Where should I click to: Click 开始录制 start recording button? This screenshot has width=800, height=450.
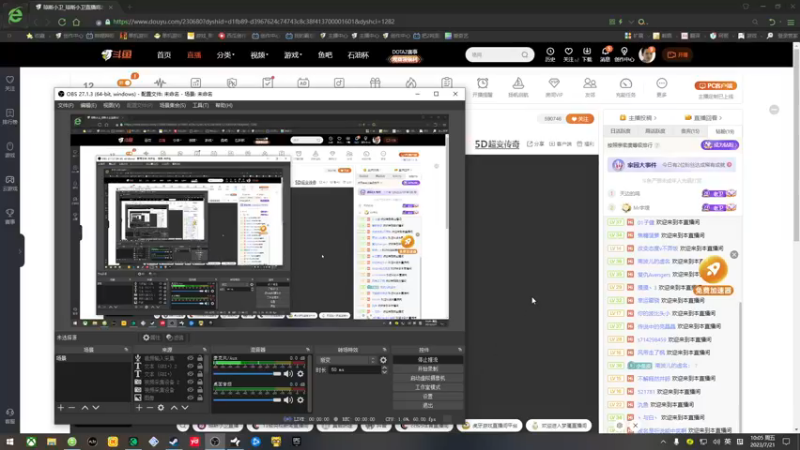tap(428, 369)
